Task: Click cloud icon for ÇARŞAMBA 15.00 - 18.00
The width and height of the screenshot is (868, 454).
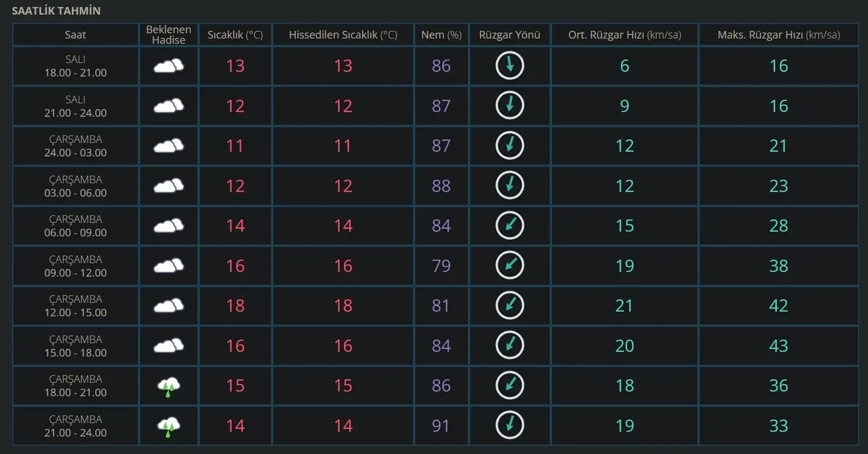Action: pos(169,346)
